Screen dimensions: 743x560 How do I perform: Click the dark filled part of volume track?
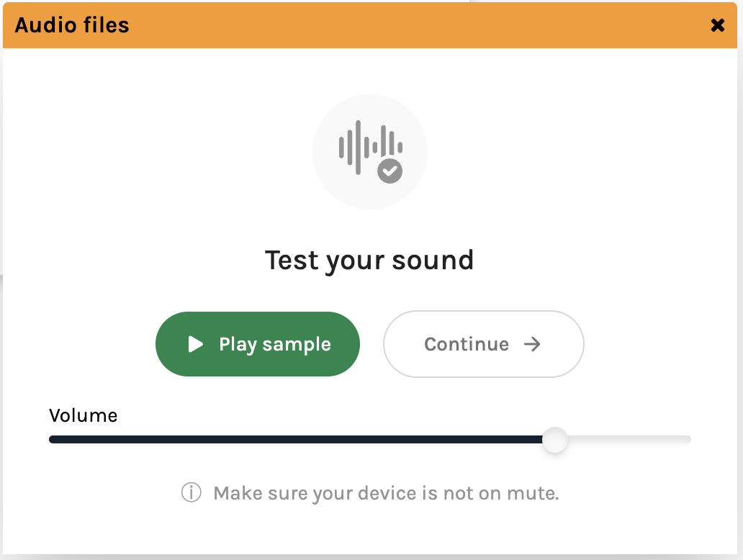[288, 440]
